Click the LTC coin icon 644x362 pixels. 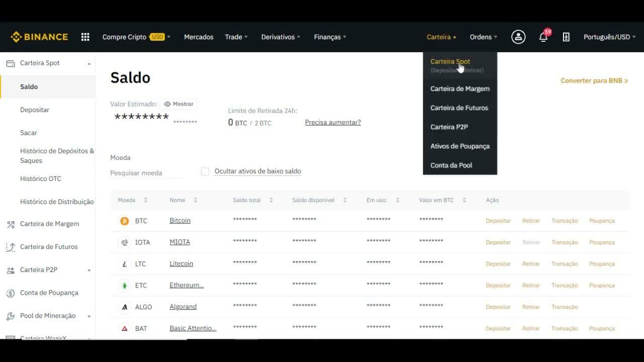(x=124, y=264)
